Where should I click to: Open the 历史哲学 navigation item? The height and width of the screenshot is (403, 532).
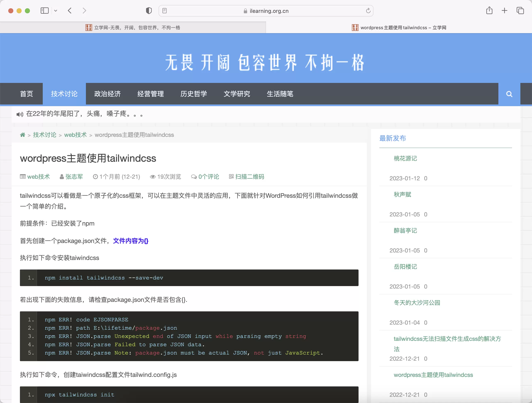point(194,94)
